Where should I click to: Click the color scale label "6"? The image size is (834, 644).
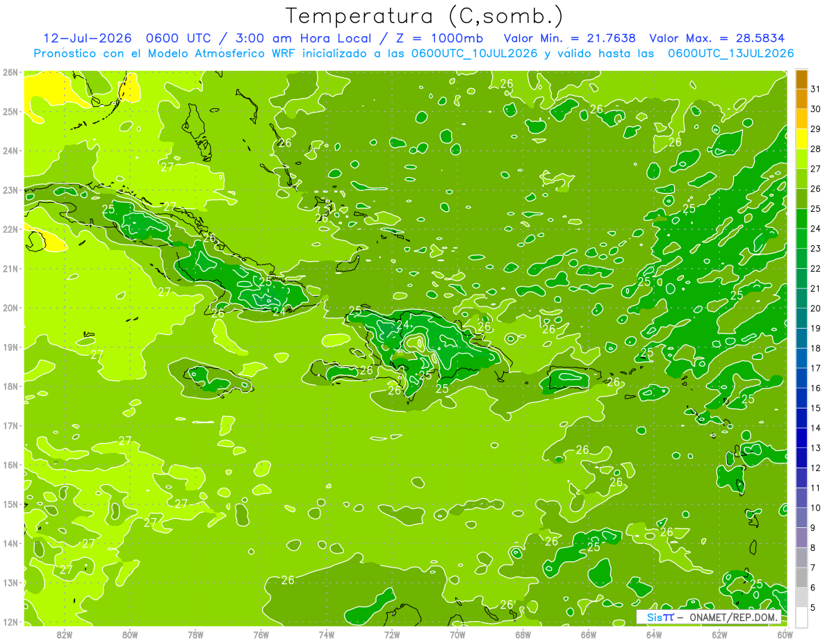pos(814,588)
